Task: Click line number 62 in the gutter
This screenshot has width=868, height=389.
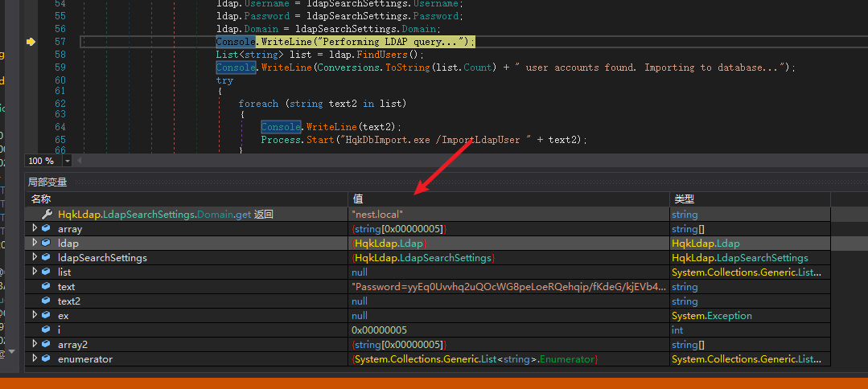Action: tap(60, 104)
